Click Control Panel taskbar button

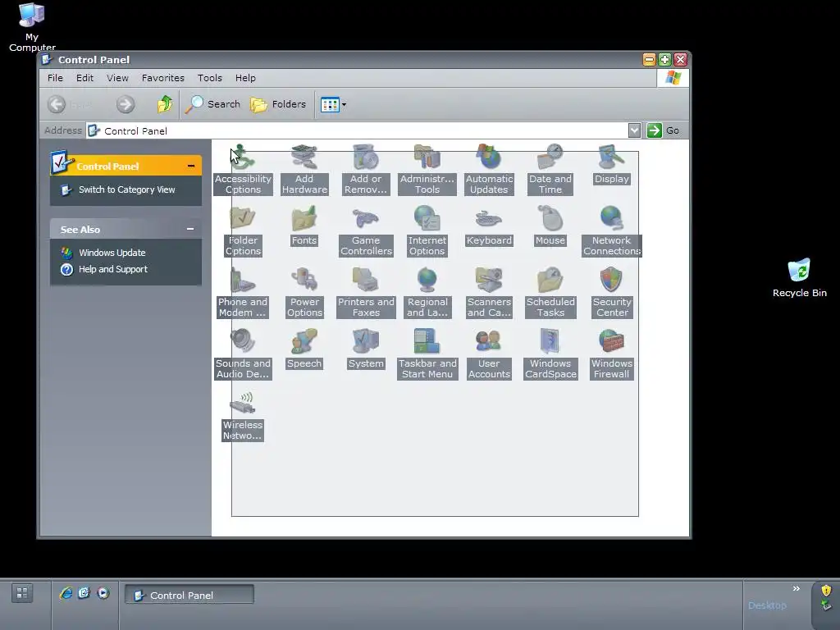pyautogui.click(x=189, y=595)
